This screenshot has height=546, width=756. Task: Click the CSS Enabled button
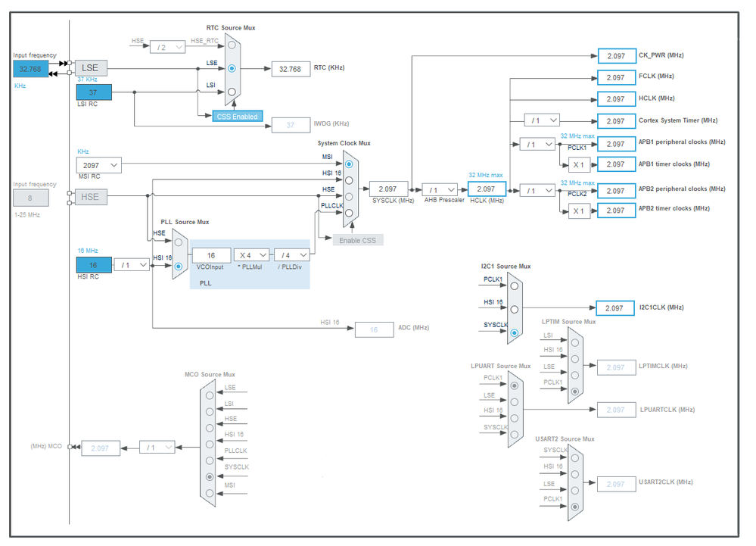[x=238, y=116]
